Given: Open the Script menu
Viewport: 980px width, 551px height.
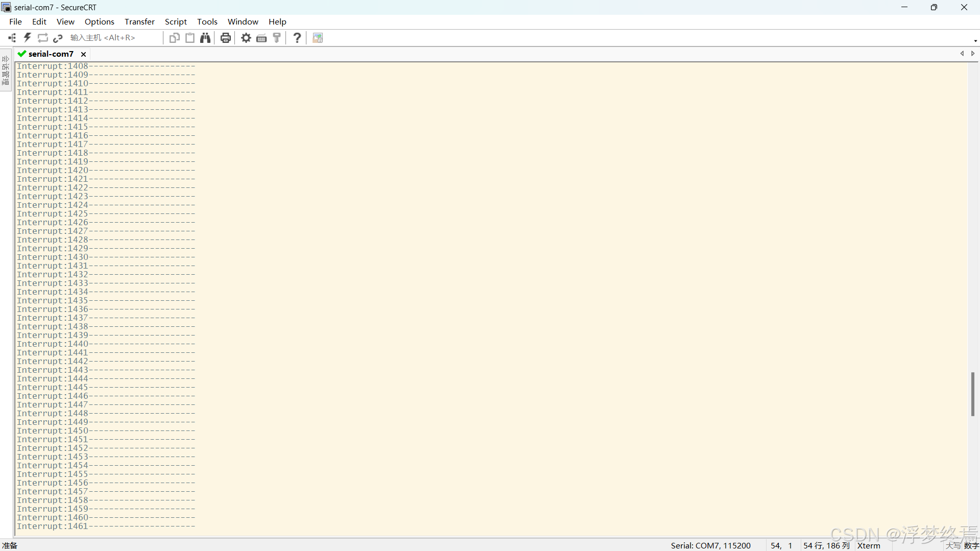Looking at the screenshot, I should click(176, 21).
